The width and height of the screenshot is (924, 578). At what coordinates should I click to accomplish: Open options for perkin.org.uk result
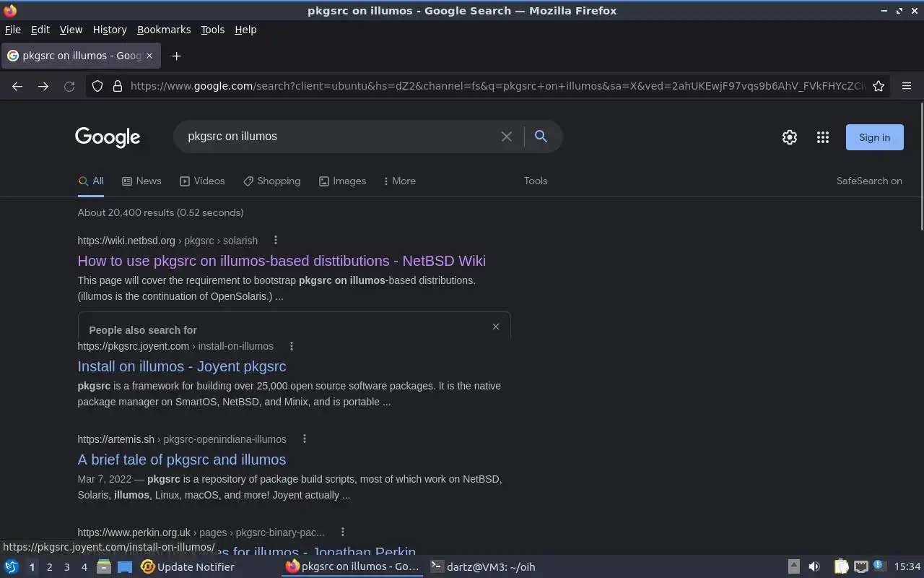tap(342, 532)
